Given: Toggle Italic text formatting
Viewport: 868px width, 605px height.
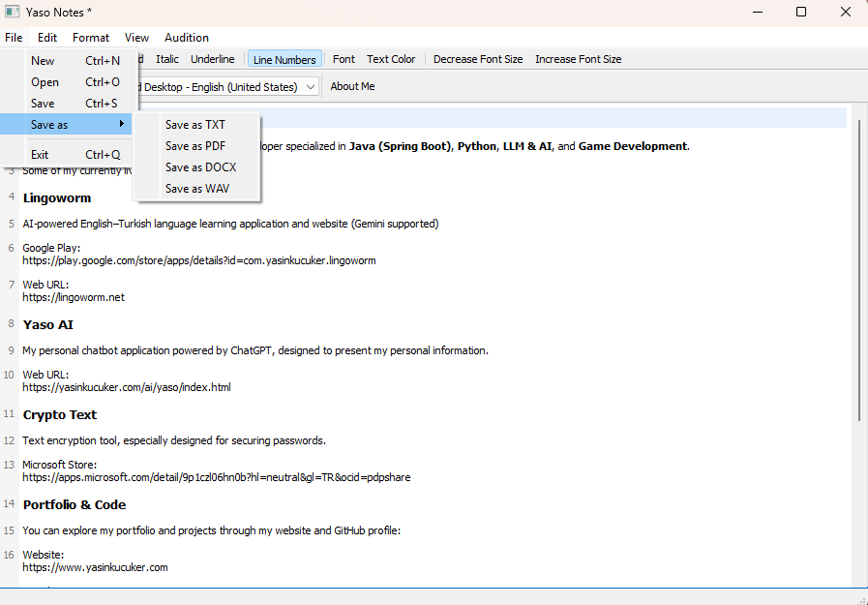Looking at the screenshot, I should coord(167,59).
